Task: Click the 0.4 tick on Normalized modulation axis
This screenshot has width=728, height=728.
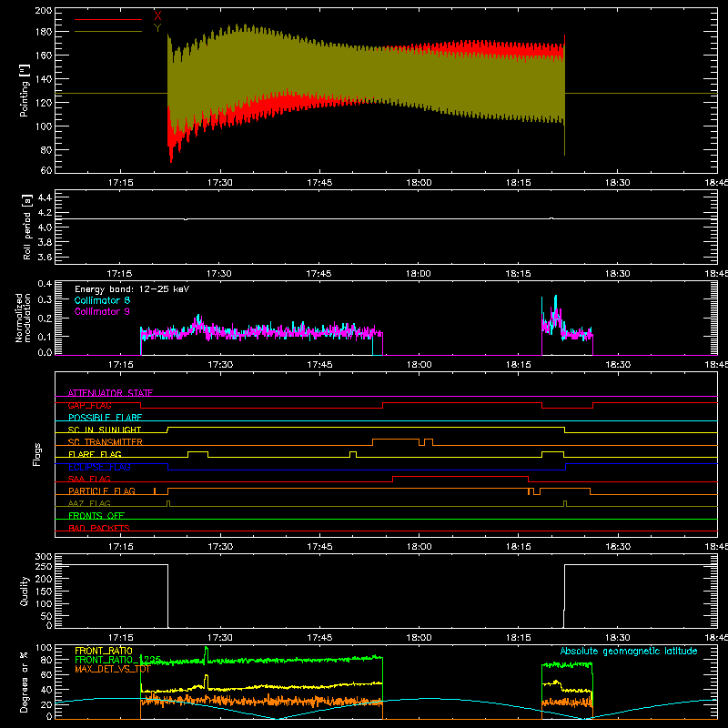Action: (45, 283)
